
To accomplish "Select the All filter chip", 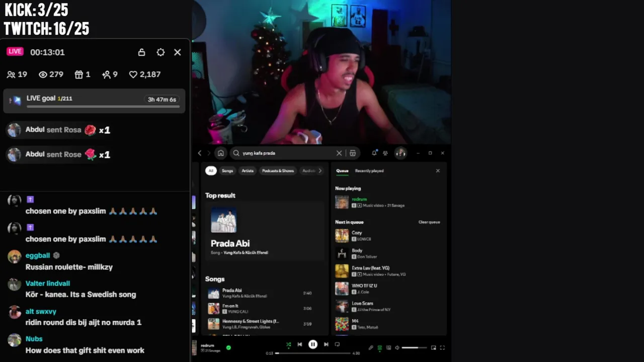I will [211, 171].
